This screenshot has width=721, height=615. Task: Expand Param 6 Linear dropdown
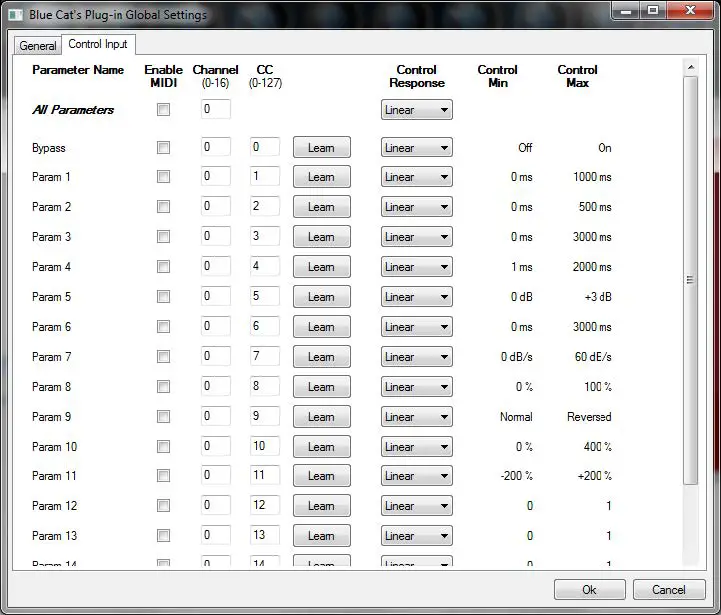(x=417, y=327)
